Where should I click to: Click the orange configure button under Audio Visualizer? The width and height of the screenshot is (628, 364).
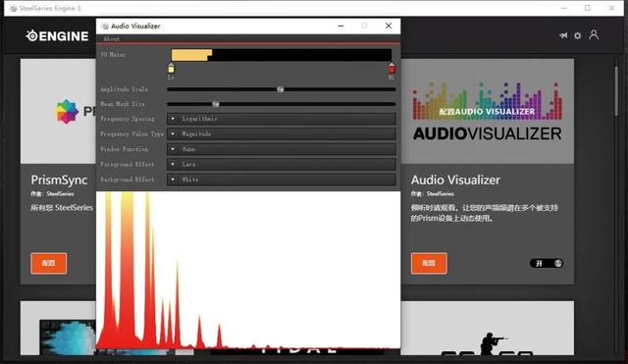point(429,263)
